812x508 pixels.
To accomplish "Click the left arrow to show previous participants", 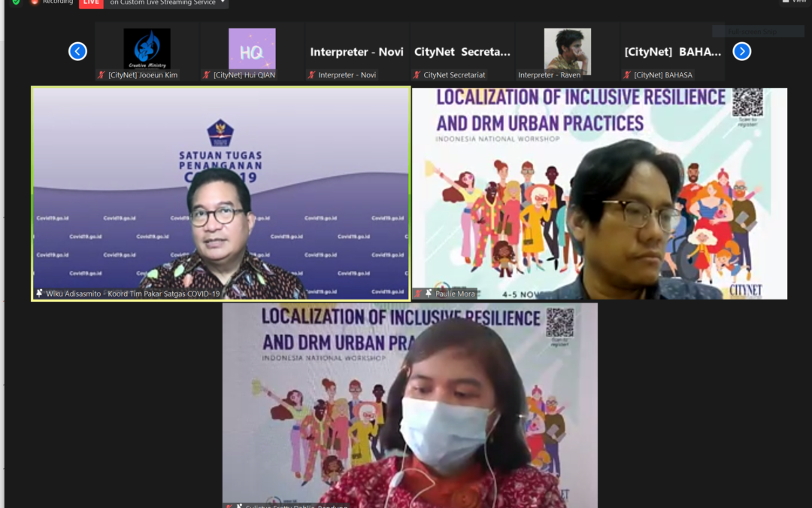I will pos(77,51).
